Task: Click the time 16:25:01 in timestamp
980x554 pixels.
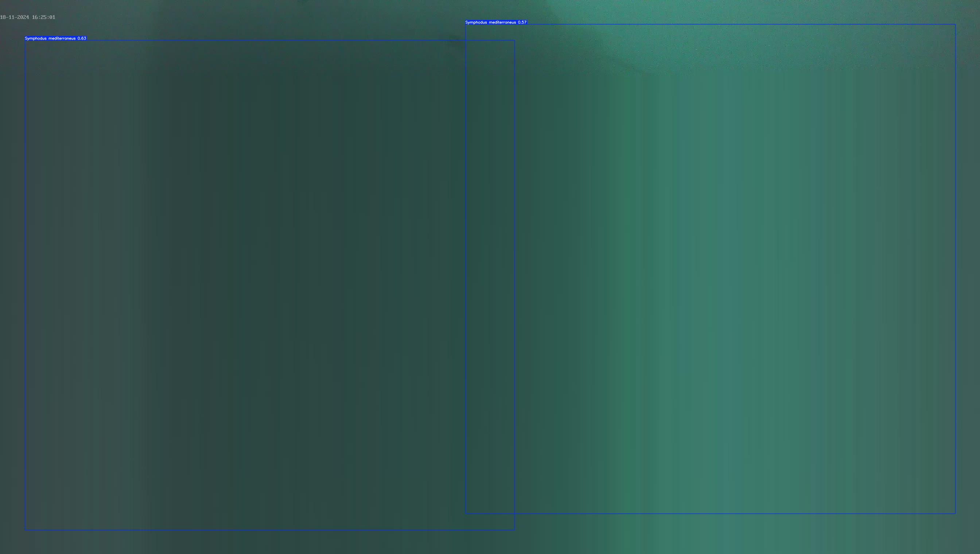Action: (43, 17)
